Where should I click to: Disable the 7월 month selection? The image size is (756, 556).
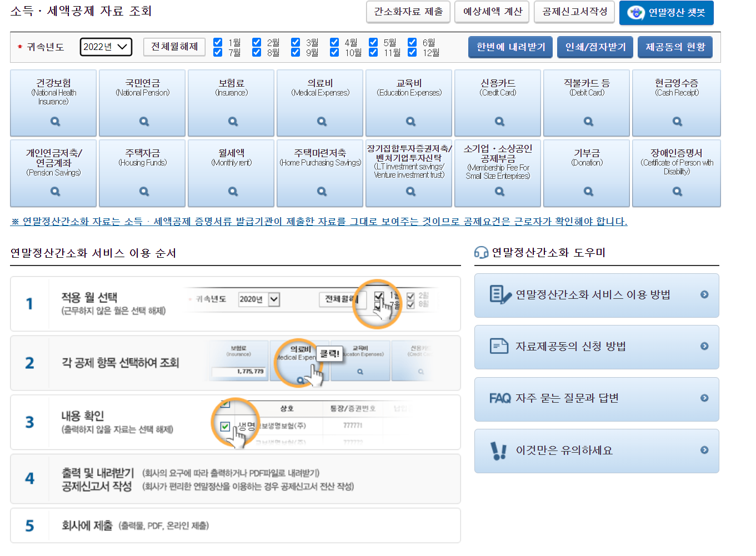pyautogui.click(x=218, y=52)
